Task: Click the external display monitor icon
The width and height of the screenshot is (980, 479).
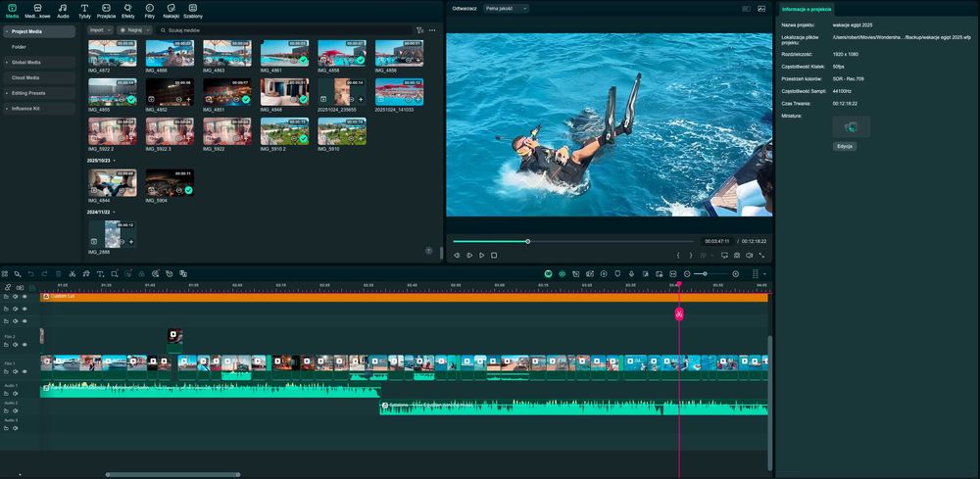Action: 724,255
